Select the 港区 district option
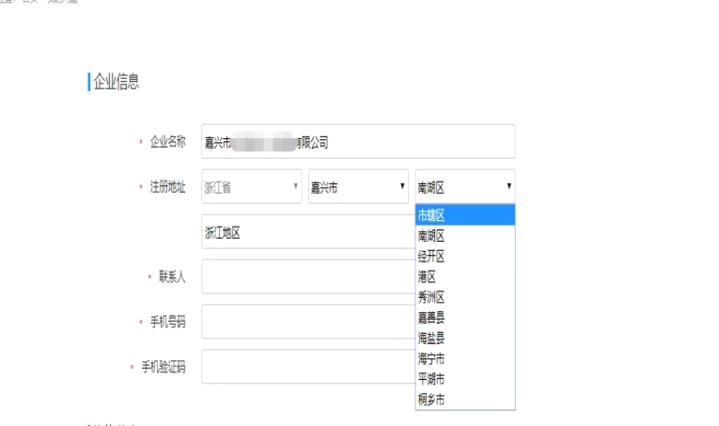Image resolution: width=719 pixels, height=426 pixels. click(465, 276)
